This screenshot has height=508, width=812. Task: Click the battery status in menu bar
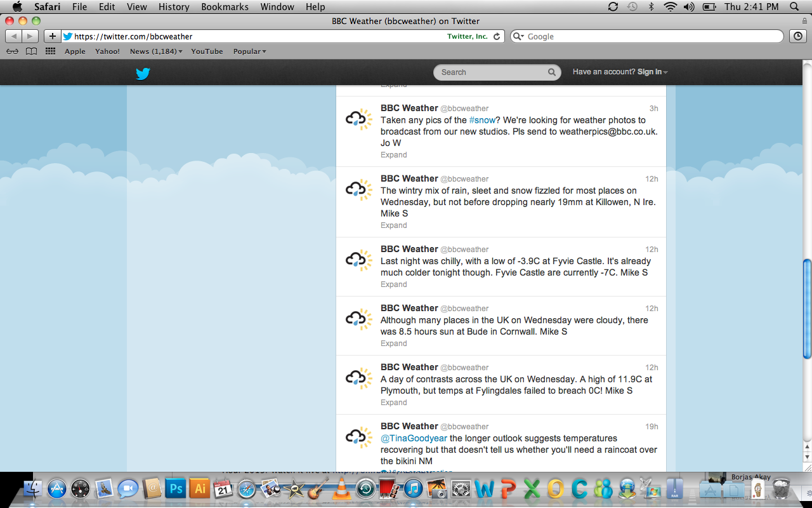click(x=710, y=6)
